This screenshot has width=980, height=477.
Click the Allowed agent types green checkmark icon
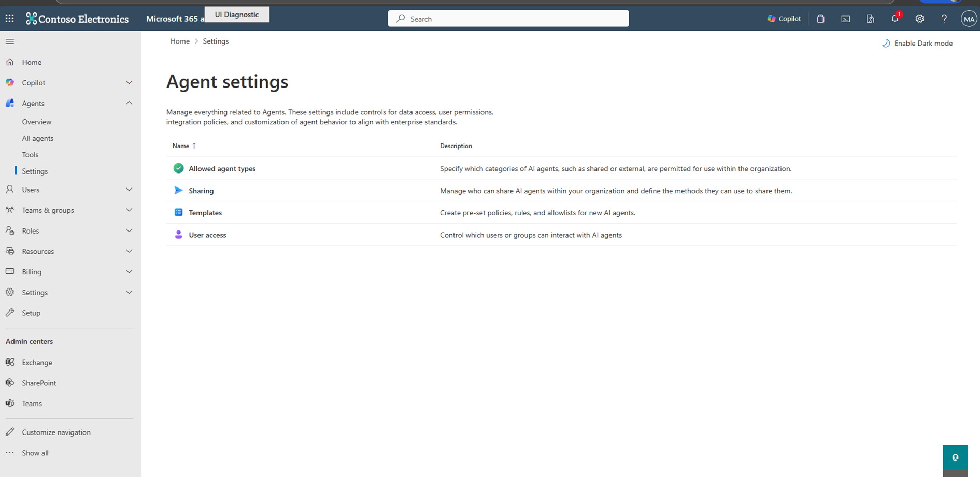(x=178, y=168)
